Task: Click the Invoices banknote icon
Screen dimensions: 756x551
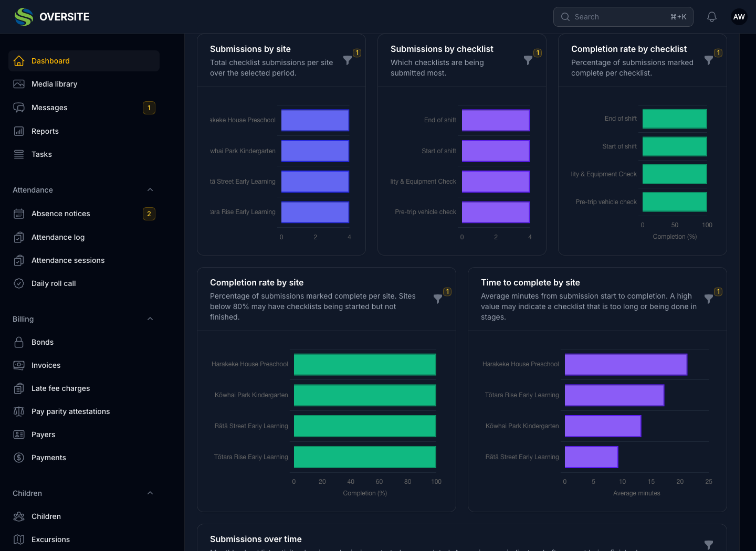Action: click(x=19, y=365)
